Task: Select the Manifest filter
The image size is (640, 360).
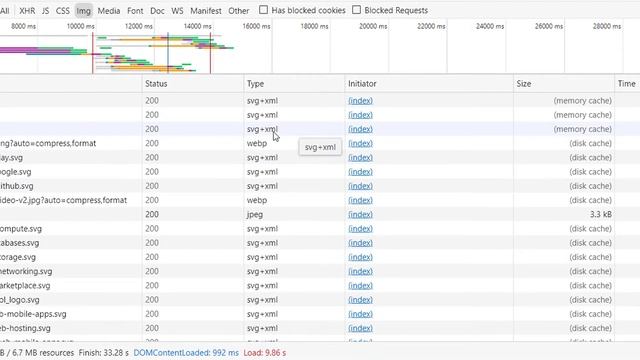Action: click(206, 11)
